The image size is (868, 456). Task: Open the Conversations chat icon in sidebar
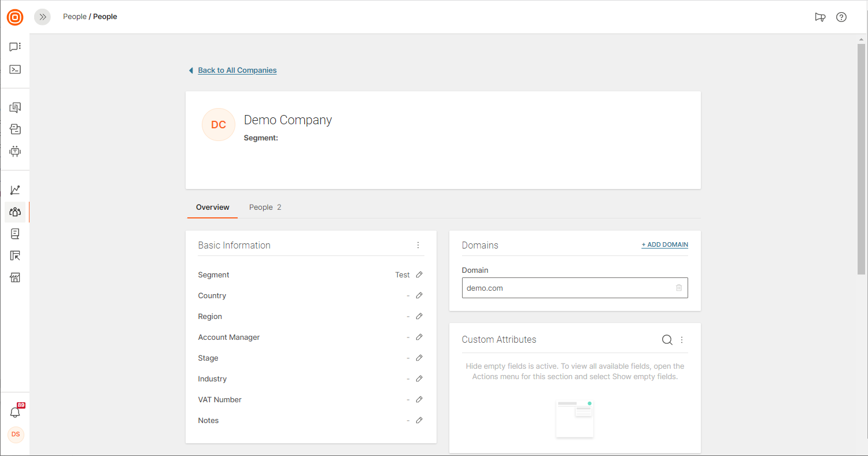[15, 47]
